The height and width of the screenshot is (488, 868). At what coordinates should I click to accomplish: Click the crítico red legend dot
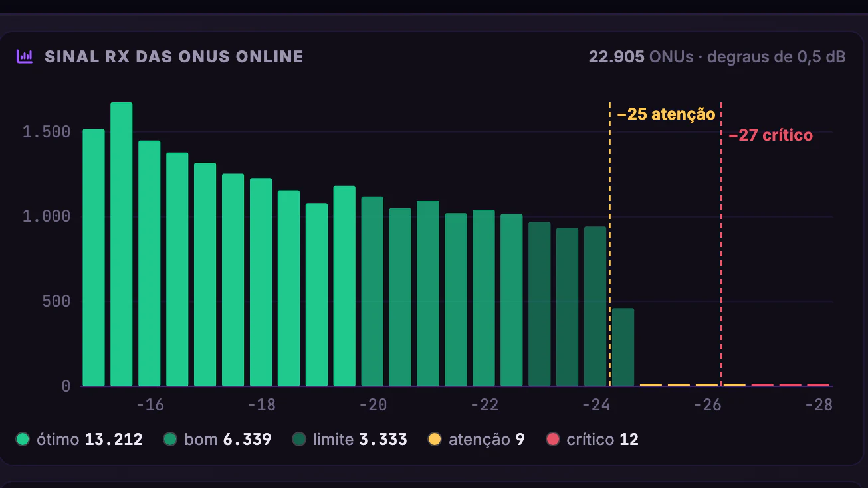(553, 439)
